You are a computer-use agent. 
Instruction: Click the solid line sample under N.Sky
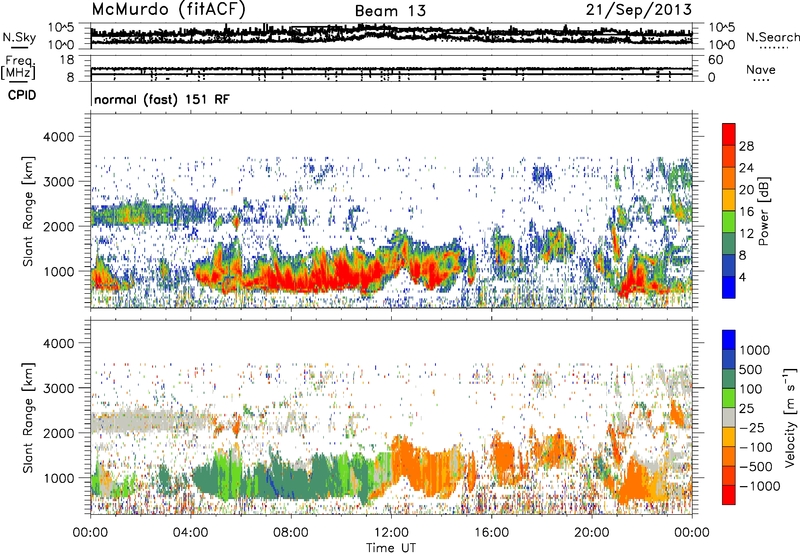tap(19, 48)
